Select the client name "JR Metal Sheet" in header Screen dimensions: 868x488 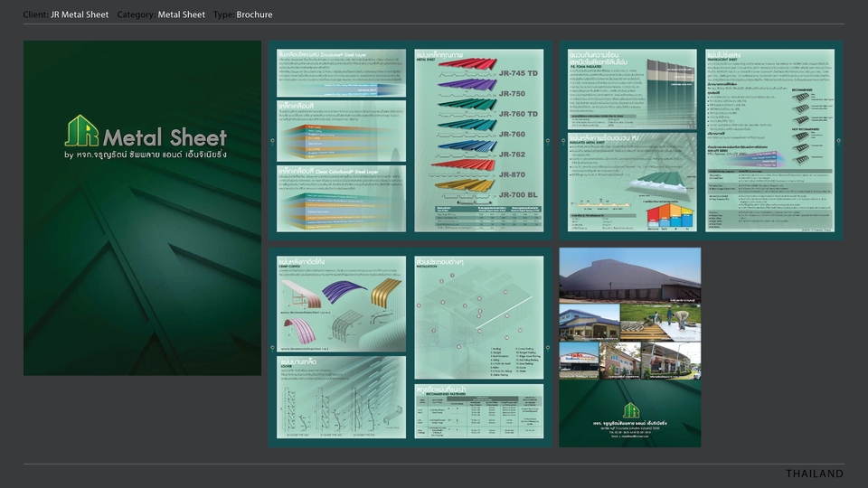coord(80,14)
